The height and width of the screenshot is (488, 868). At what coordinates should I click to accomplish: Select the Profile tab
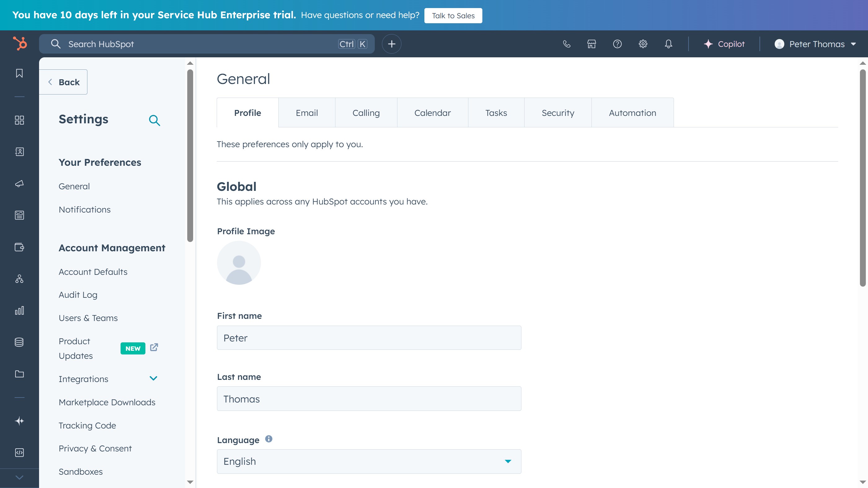pos(248,112)
